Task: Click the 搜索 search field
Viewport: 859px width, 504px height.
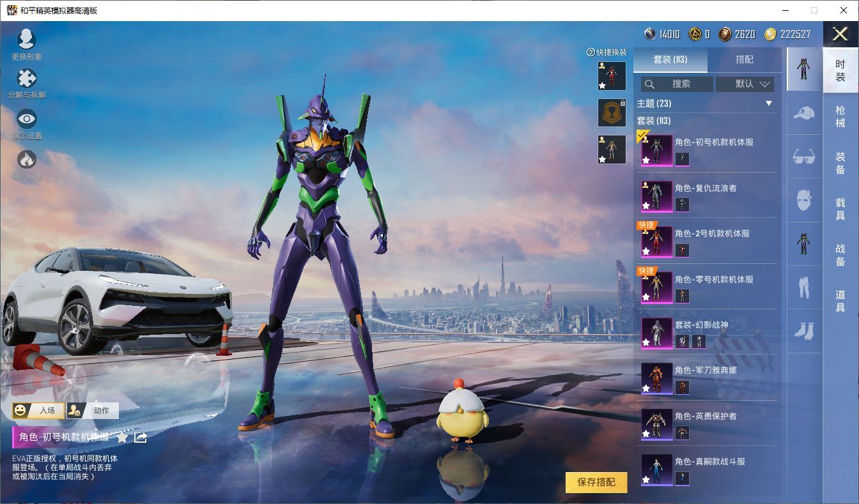Action: (x=677, y=84)
